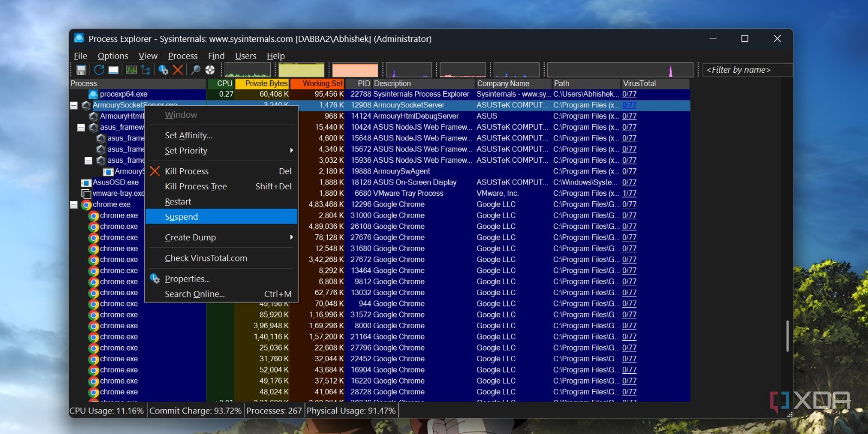This screenshot has height=434, width=868.
Task: Click the yellow commit history mini graph
Action: (301, 70)
